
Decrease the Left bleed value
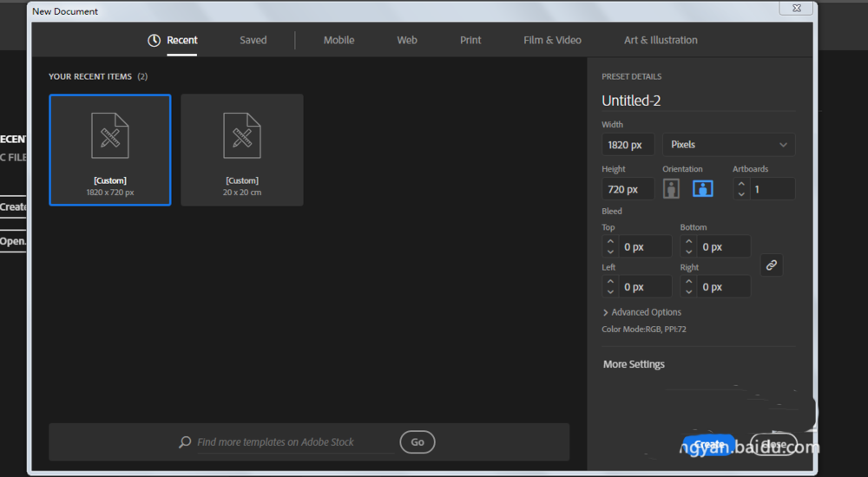pyautogui.click(x=610, y=291)
